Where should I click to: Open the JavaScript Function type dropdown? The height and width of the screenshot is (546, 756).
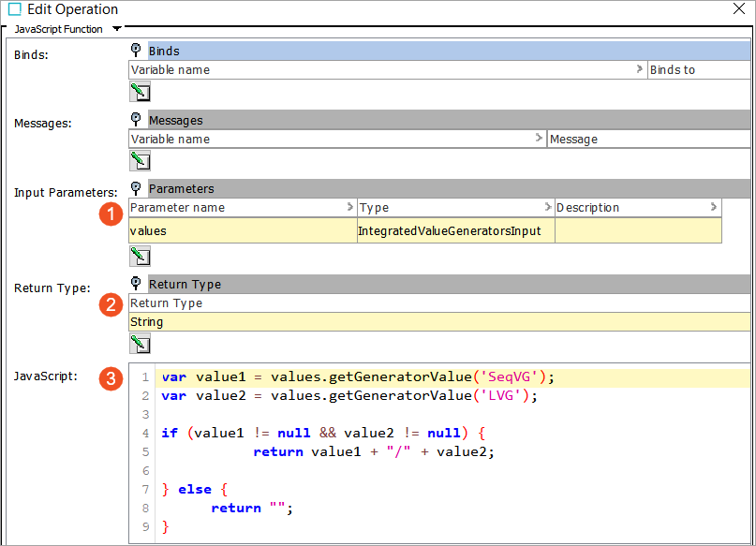(x=116, y=29)
